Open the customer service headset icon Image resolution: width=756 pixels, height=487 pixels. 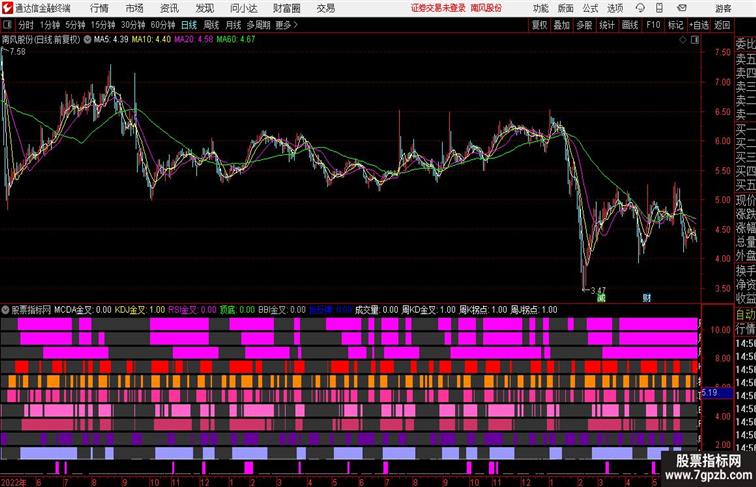tap(640, 8)
